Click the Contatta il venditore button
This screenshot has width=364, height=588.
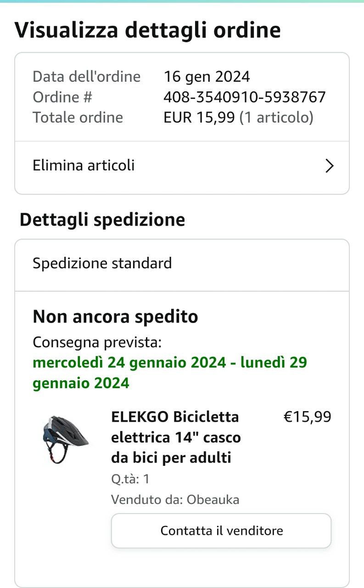pos(221,531)
